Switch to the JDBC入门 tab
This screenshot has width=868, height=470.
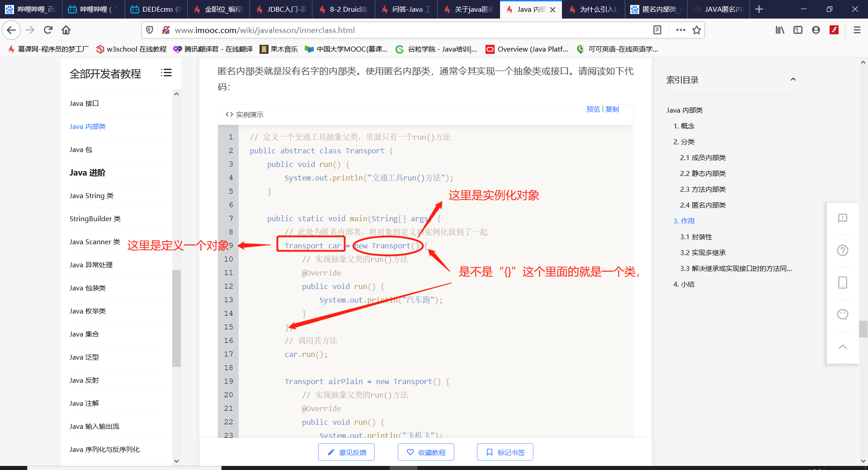point(281,9)
